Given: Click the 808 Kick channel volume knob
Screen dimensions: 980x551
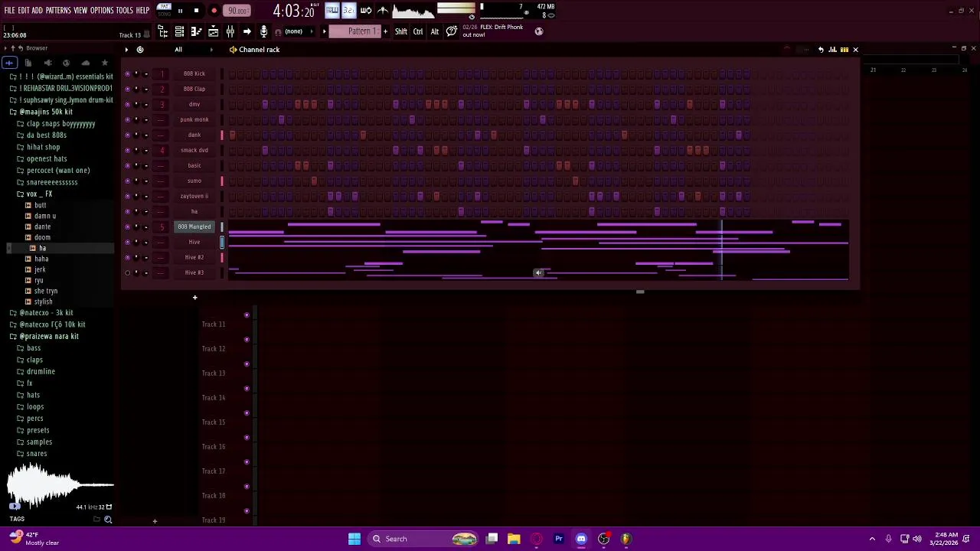Looking at the screenshot, I should (145, 73).
